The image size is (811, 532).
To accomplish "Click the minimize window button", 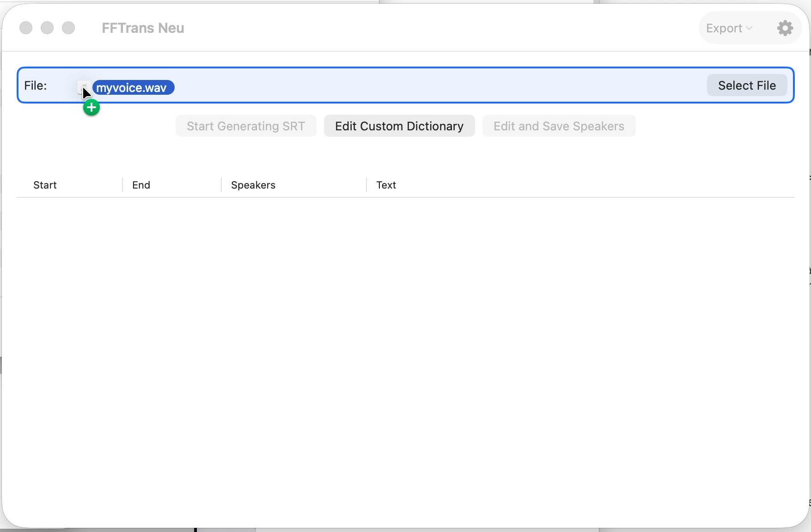I will (47, 28).
